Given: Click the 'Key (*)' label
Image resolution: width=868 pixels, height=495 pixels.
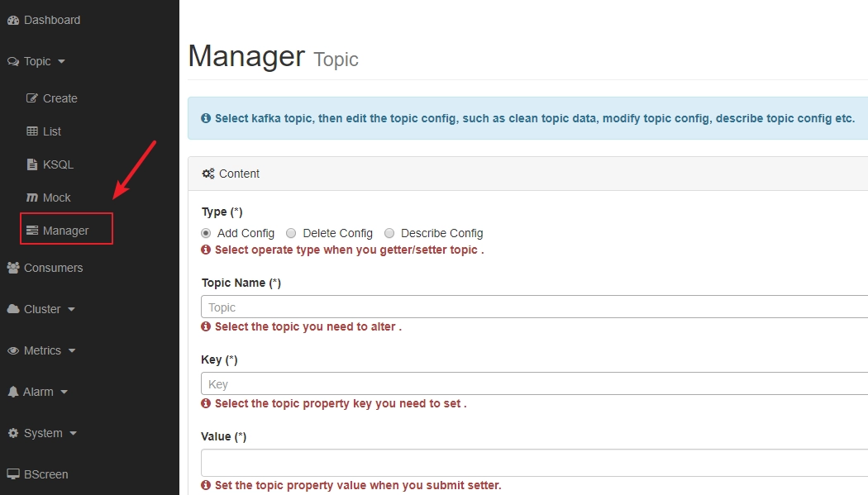Looking at the screenshot, I should pos(219,359).
